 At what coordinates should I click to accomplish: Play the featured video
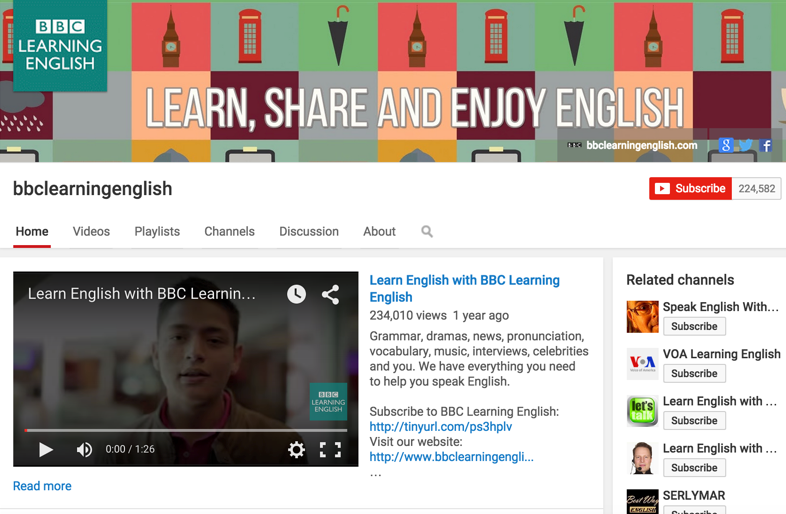46,449
